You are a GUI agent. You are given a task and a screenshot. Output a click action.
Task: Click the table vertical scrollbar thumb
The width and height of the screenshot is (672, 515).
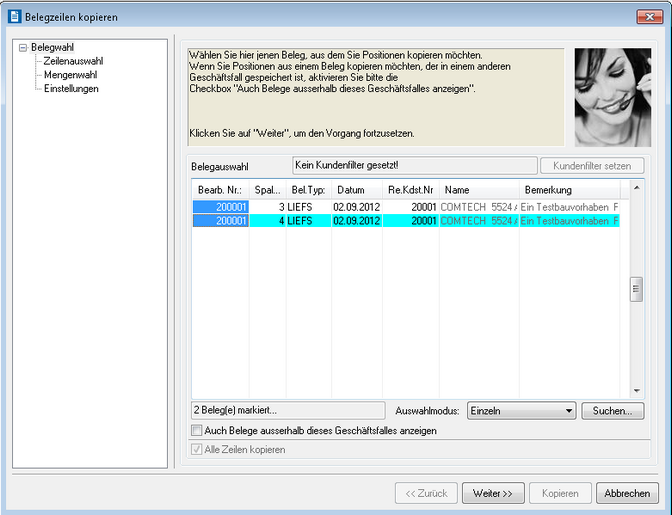[635, 288]
